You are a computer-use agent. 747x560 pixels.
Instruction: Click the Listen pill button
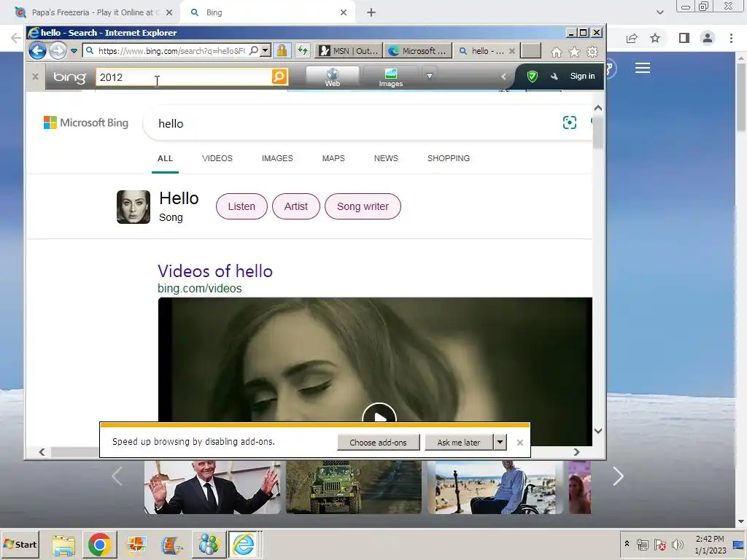point(241,206)
